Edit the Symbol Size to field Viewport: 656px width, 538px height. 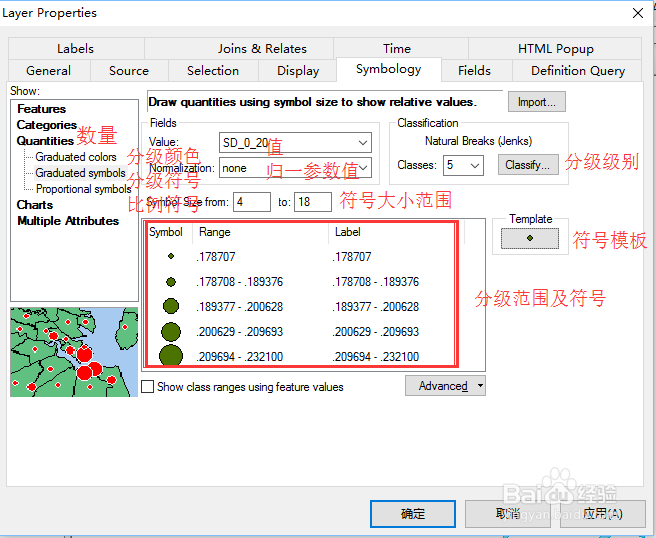313,202
